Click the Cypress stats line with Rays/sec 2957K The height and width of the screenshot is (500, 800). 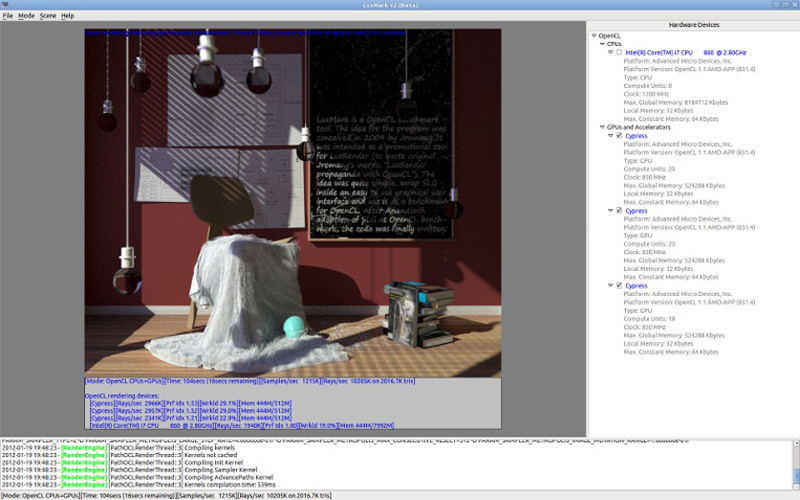pos(190,410)
